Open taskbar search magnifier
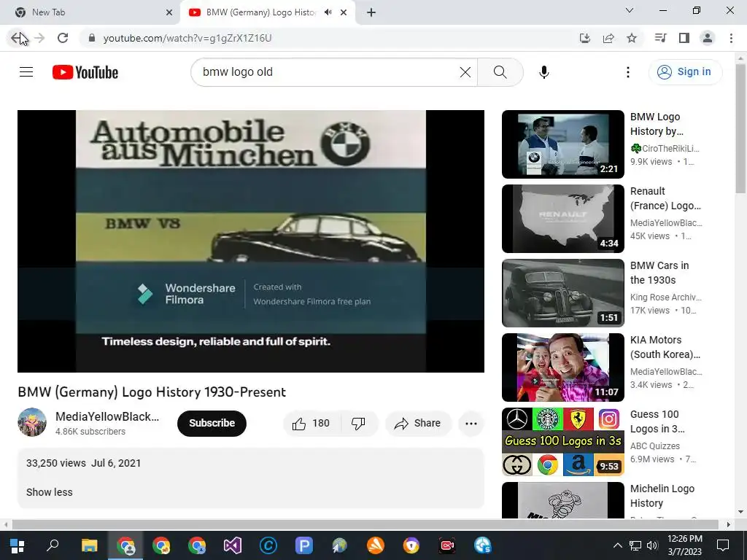 53,545
